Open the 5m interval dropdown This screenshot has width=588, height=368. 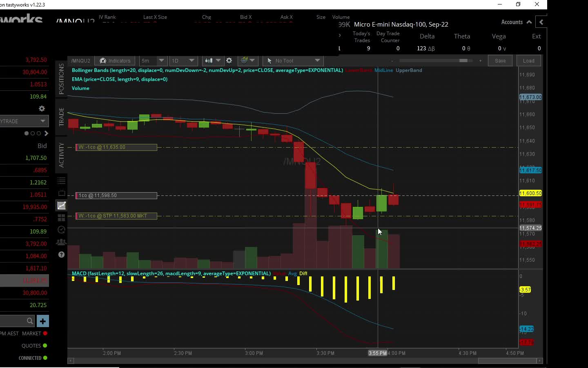(153, 61)
